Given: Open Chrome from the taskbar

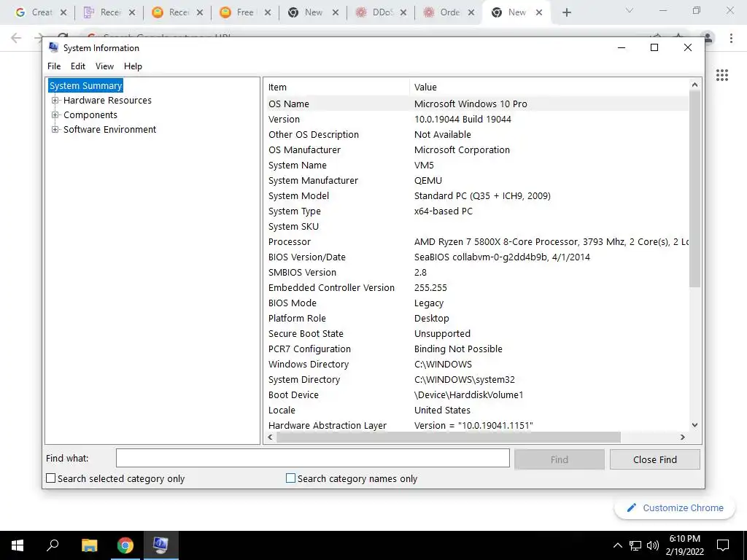Looking at the screenshot, I should [x=125, y=545].
